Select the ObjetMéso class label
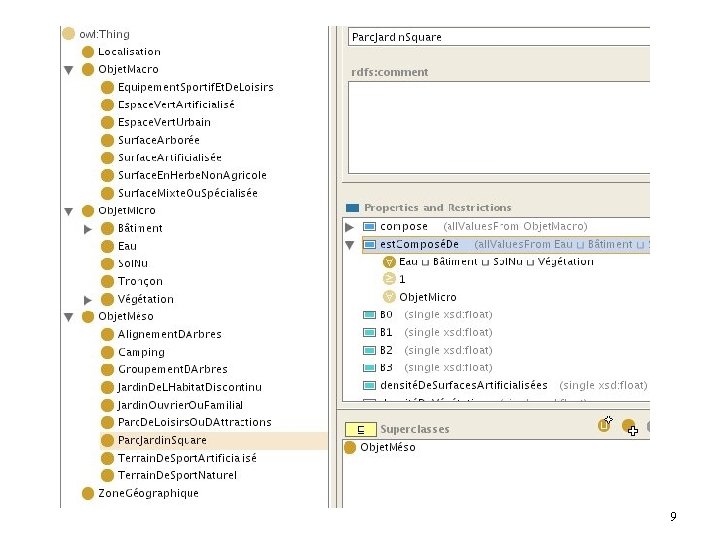The height and width of the screenshot is (540, 720). [x=126, y=316]
